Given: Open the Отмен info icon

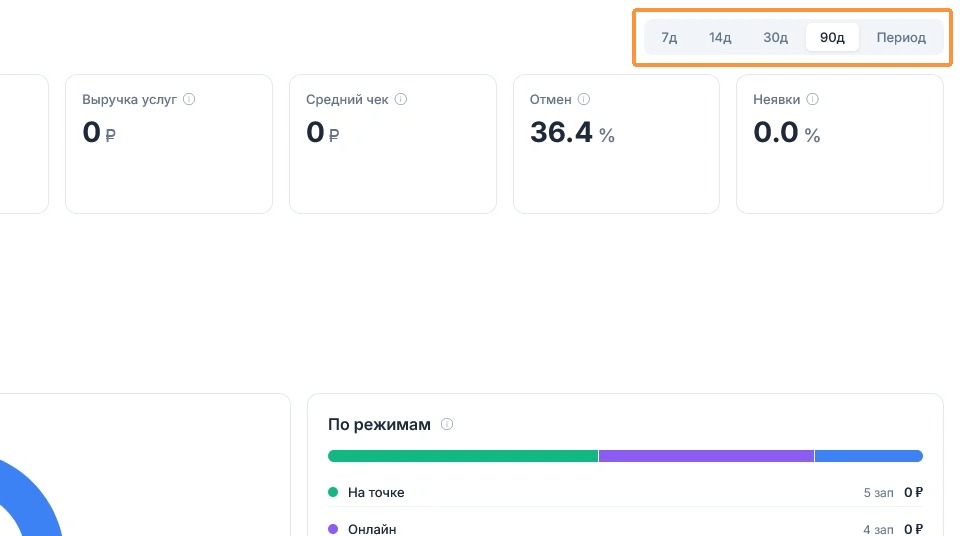Looking at the screenshot, I should (x=584, y=99).
